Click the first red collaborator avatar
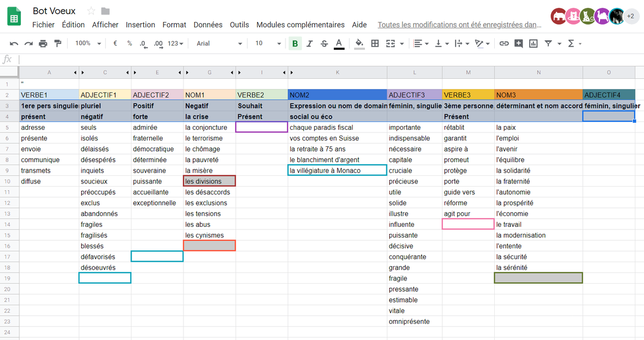 coord(559,16)
